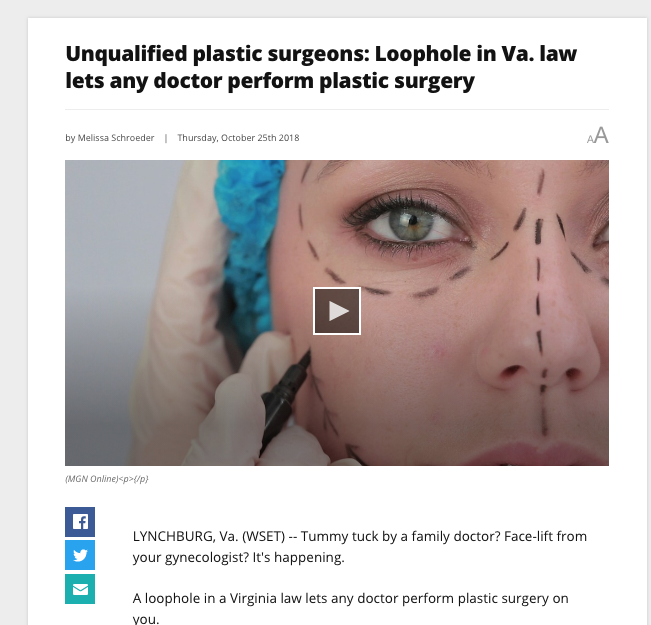The height and width of the screenshot is (625, 651).
Task: Share article on Facebook
Action: pos(80,522)
